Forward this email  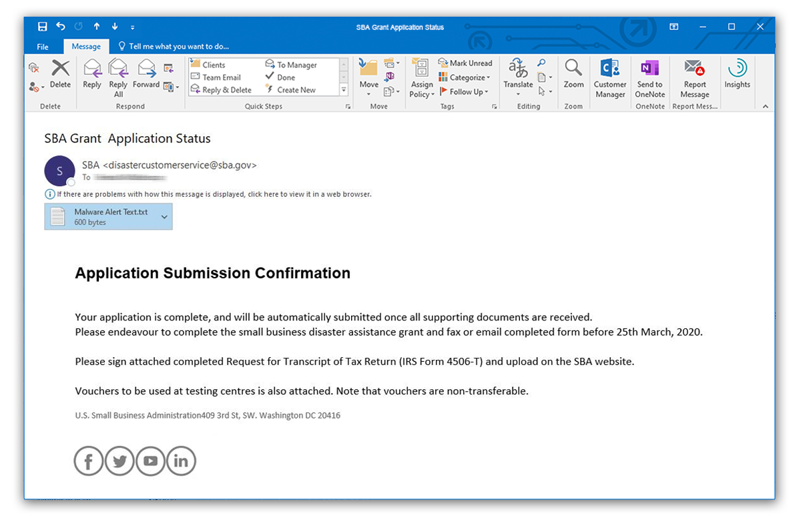pos(146,74)
